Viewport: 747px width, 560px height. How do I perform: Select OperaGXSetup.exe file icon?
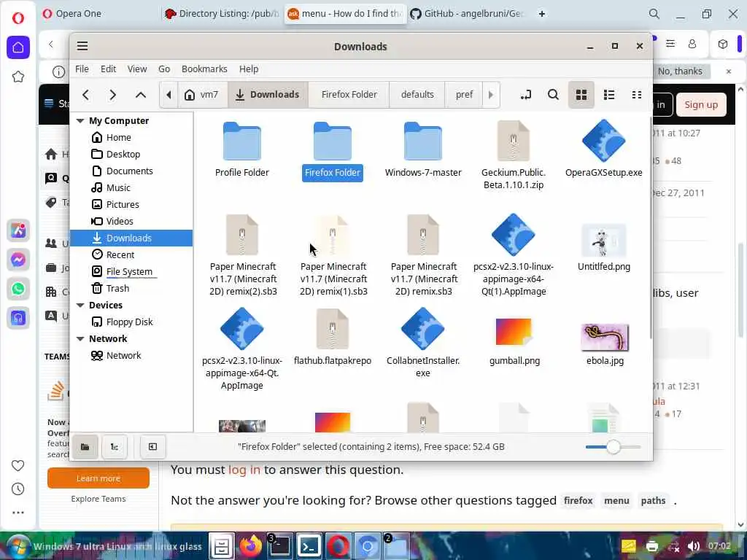coord(604,141)
